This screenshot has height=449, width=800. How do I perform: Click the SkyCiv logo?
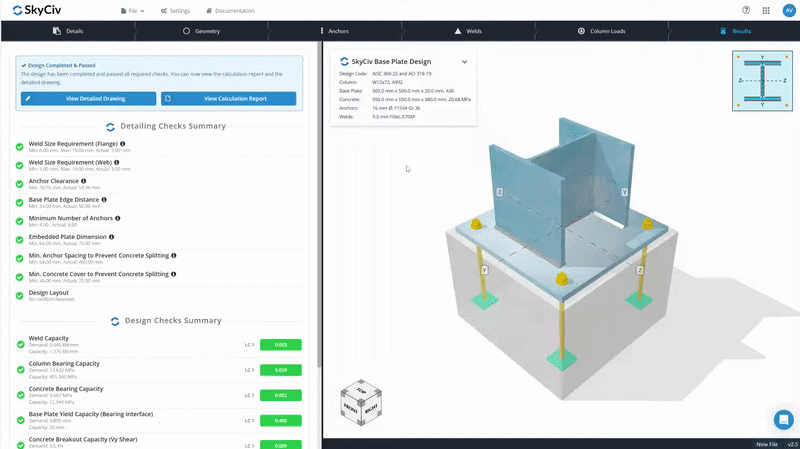tap(37, 10)
